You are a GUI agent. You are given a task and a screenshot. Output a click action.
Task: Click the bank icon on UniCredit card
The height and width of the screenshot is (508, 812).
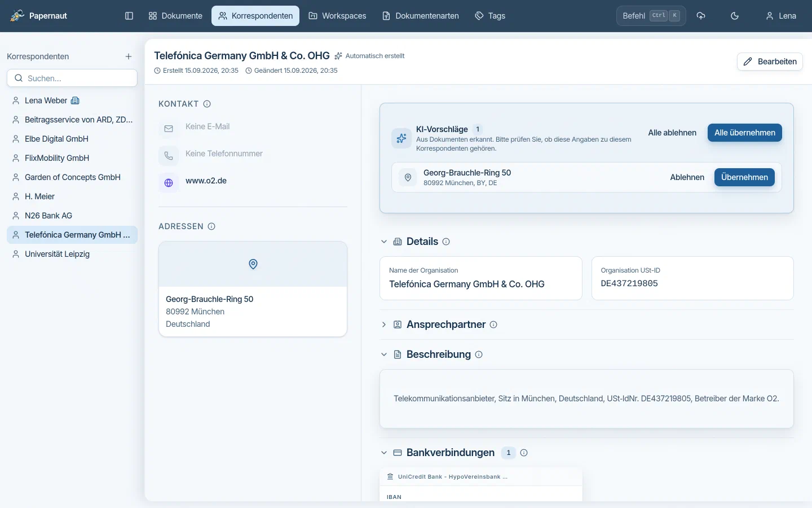[x=390, y=477]
